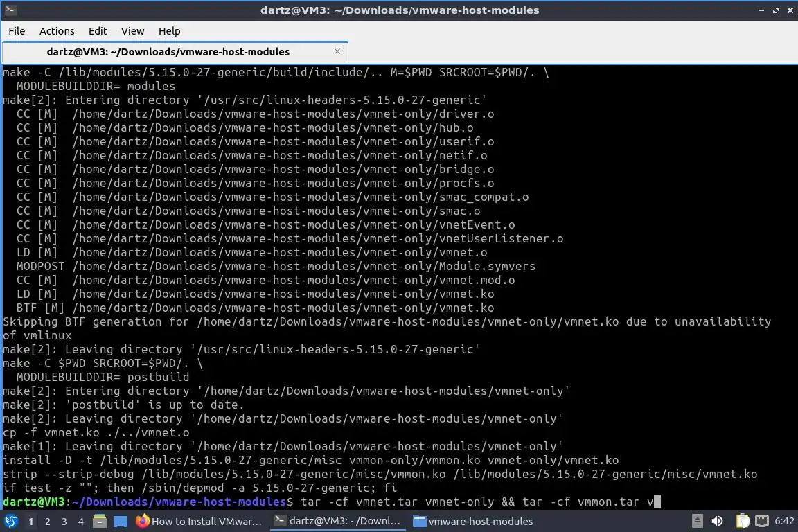This screenshot has width=798, height=532.
Task: Click the window title text in the title bar
Action: (400, 10)
